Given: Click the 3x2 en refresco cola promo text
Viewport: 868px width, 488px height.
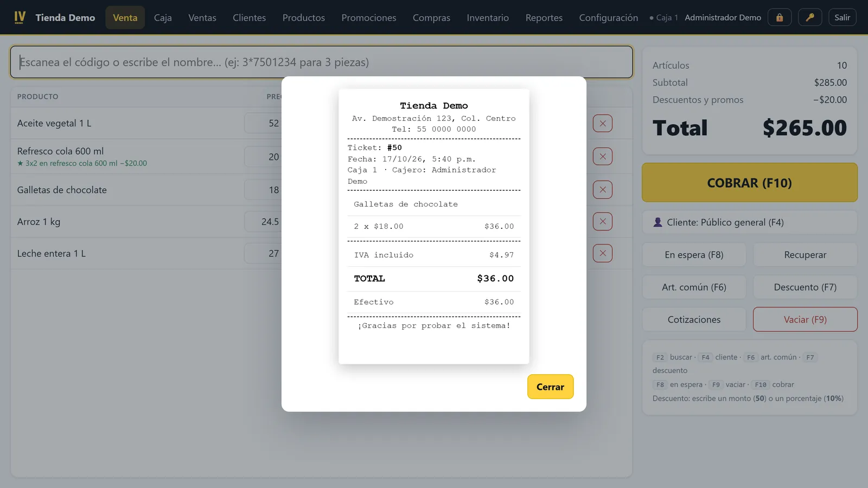Looking at the screenshot, I should (x=82, y=163).
